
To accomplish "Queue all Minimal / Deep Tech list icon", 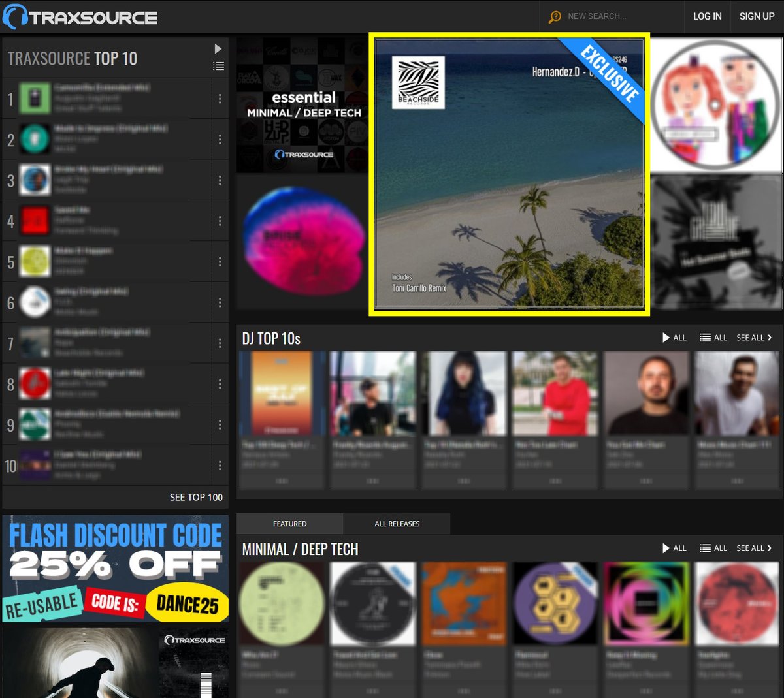I will point(713,548).
